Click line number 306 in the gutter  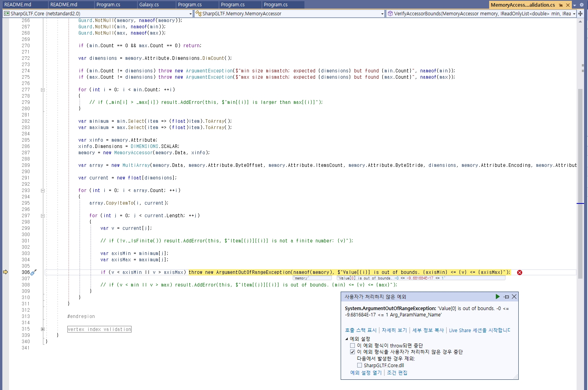coord(26,272)
